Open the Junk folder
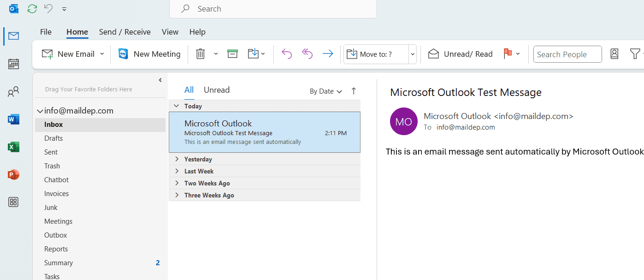This screenshot has height=280, width=644. click(100, 208)
